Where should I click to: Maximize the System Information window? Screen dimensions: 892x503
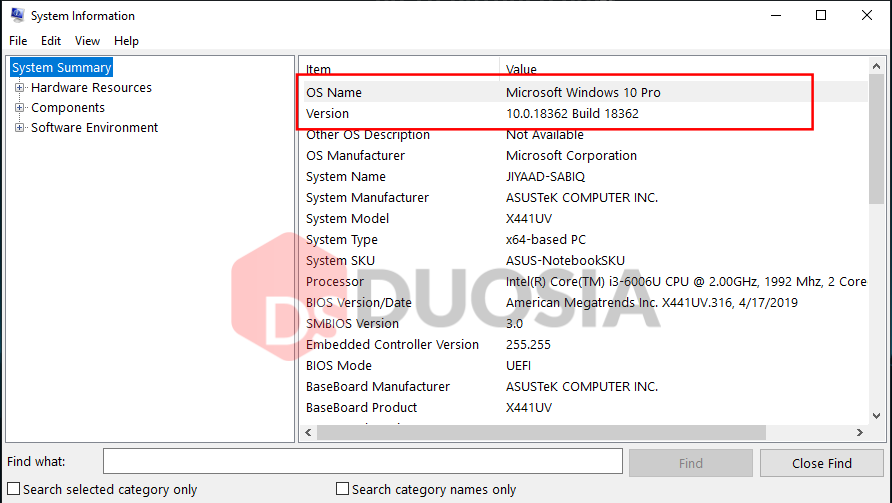tap(821, 15)
